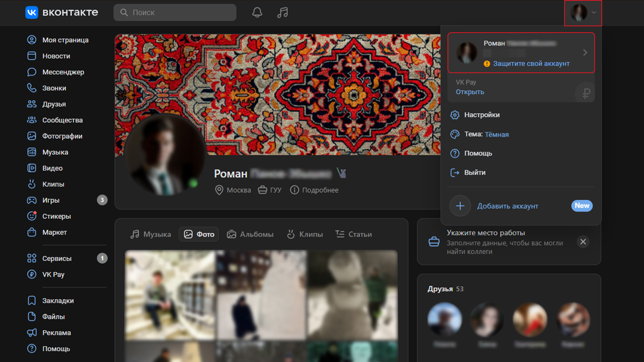
Task: Switch to the Статьи tab
Action: (x=353, y=235)
